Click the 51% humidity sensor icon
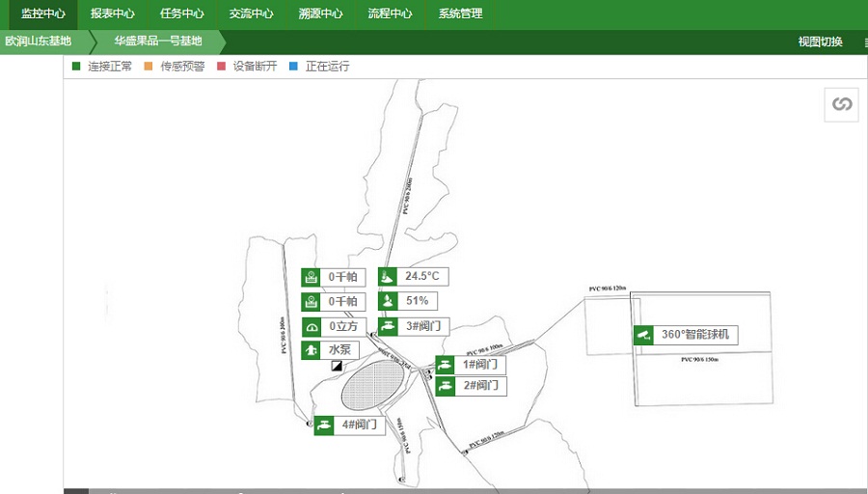Screen dimensions: 868x494 point(388,301)
